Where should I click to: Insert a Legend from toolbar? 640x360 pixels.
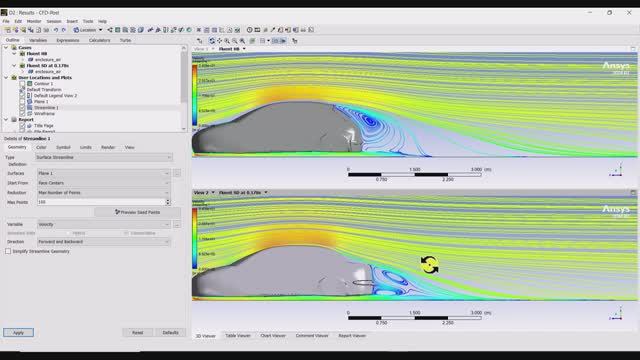point(165,30)
